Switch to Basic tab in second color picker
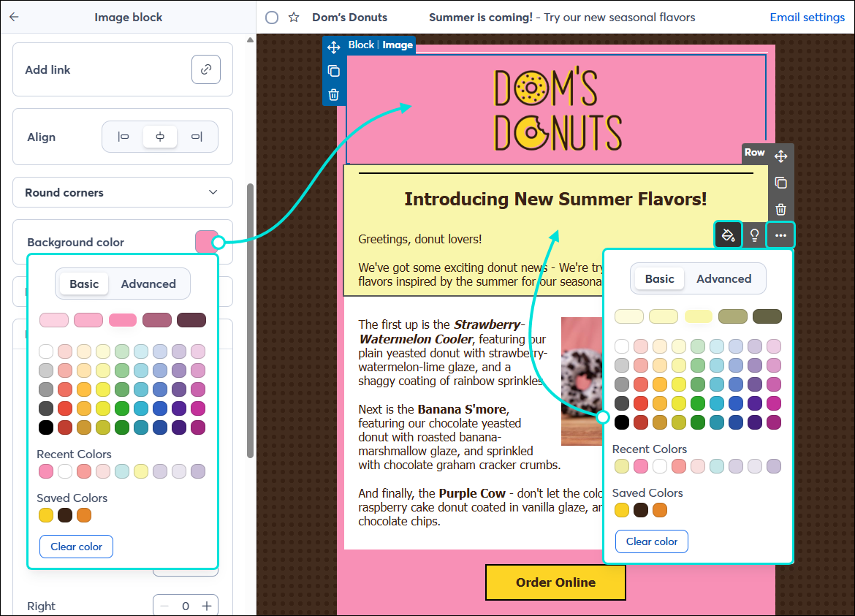The height and width of the screenshot is (616, 855). tap(660, 278)
